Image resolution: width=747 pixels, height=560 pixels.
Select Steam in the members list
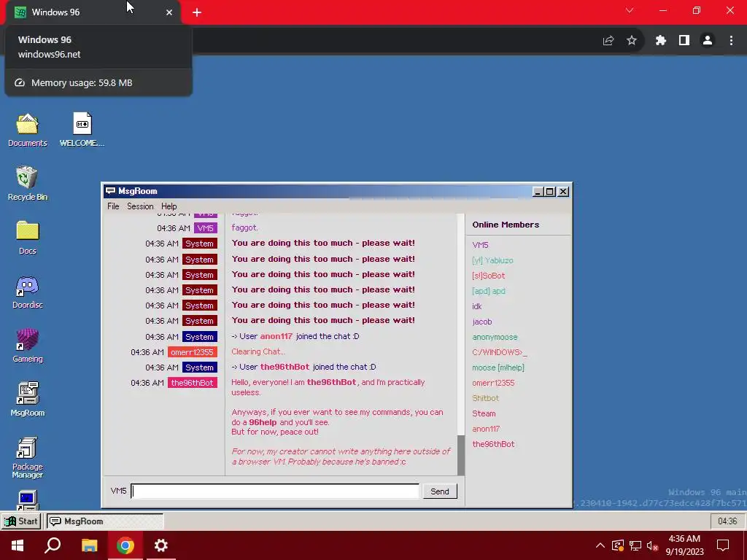[484, 413]
